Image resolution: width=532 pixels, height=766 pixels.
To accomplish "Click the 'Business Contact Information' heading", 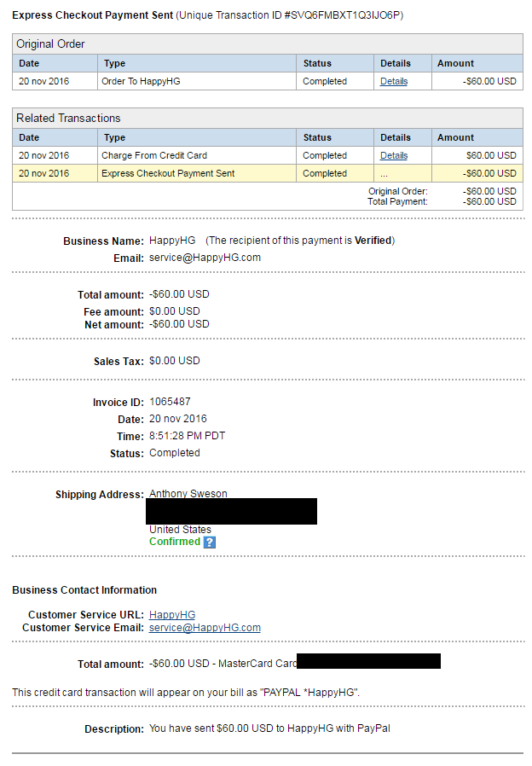I will pos(84,590).
